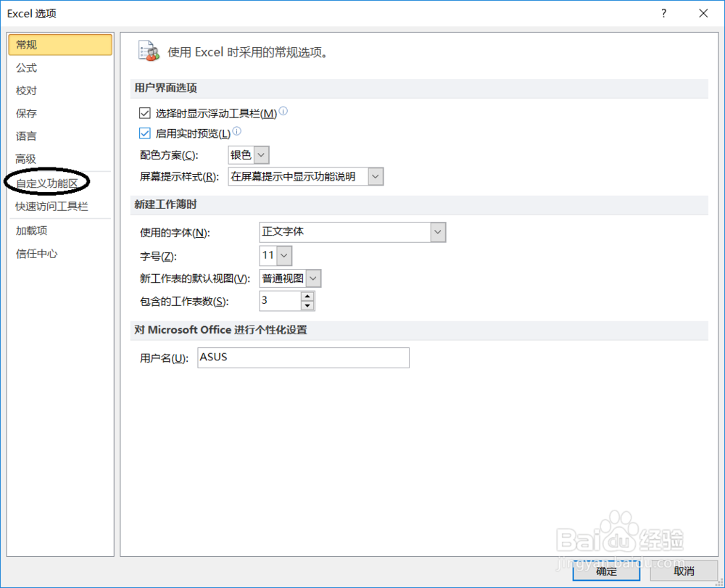
Task: Click info icon beside 选择时显示浮动工具栏
Action: [283, 111]
